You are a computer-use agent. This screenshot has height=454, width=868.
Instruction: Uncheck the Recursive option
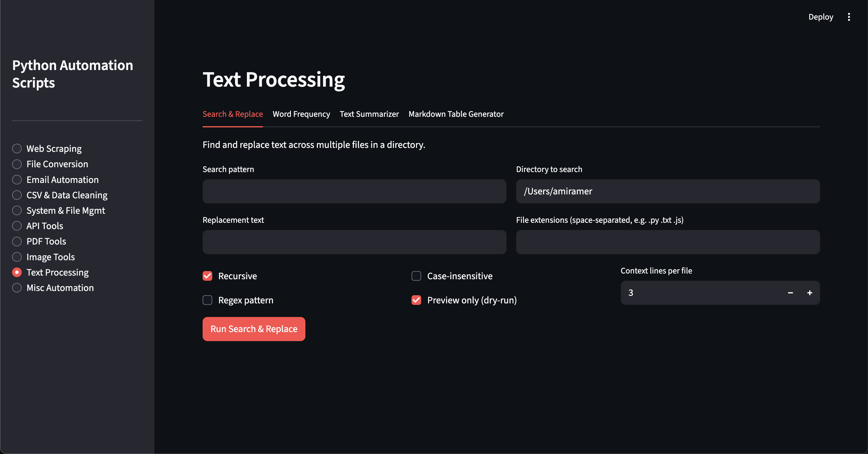coord(207,276)
